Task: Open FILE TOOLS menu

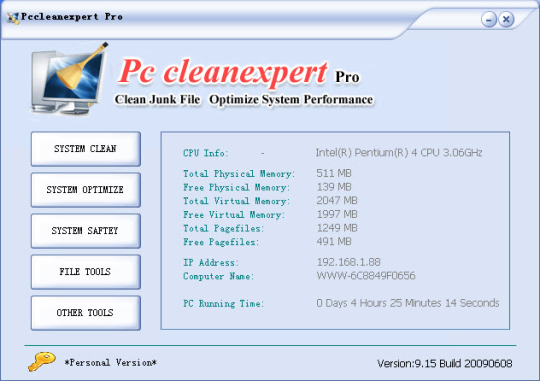Action: point(86,272)
